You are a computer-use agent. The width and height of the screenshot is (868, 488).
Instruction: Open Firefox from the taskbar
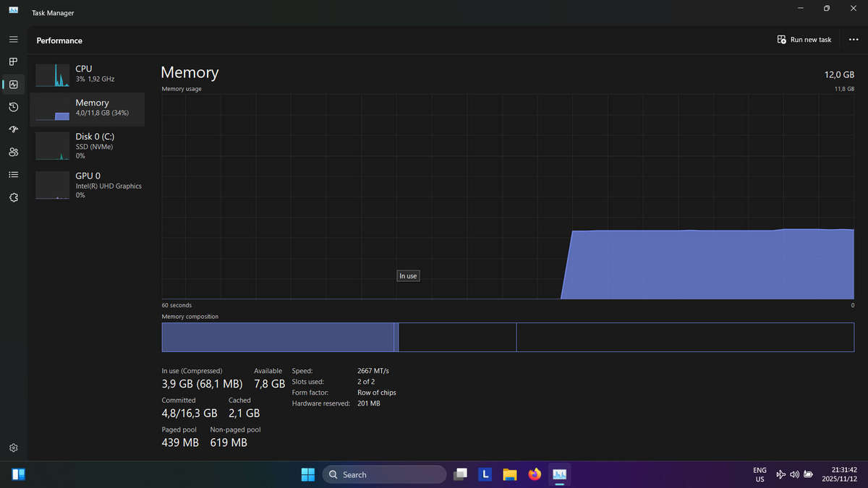pos(535,474)
